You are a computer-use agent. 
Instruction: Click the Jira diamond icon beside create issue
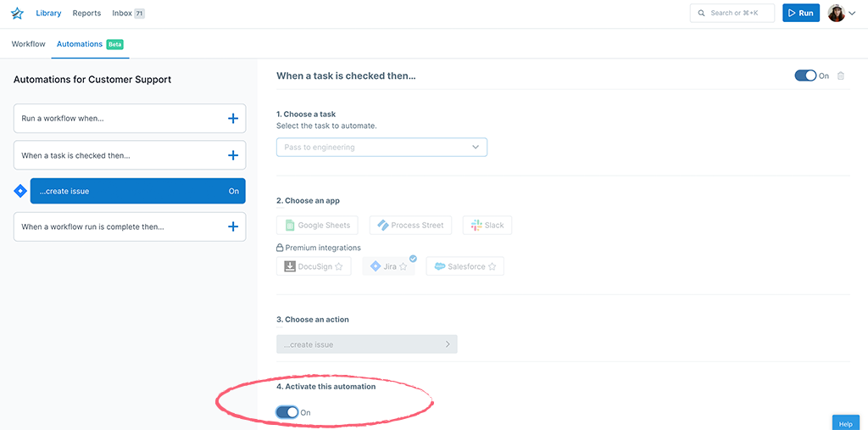(x=20, y=191)
